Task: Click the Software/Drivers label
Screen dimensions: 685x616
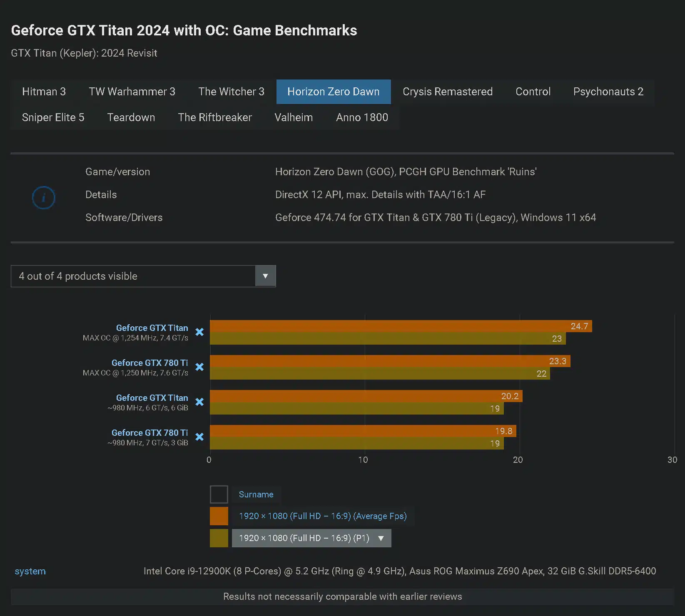Action: pyautogui.click(x=124, y=218)
